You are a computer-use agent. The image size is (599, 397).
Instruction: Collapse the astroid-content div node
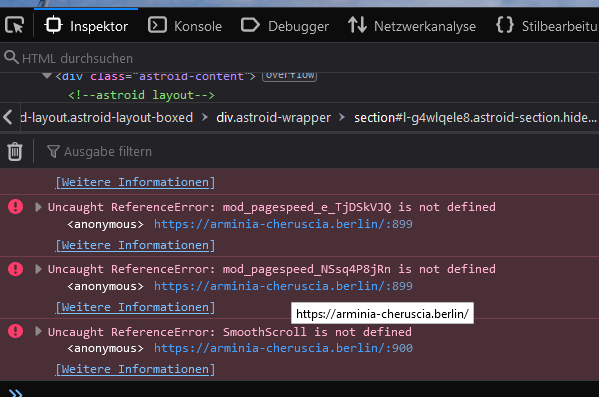pyautogui.click(x=47, y=75)
